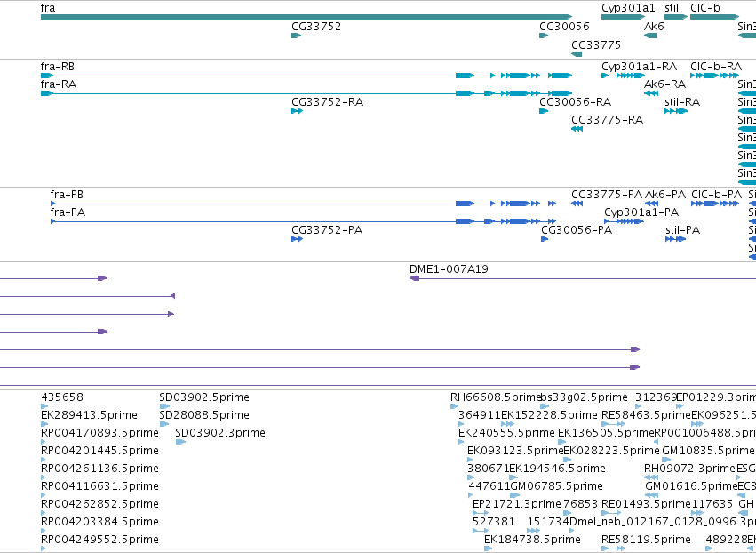Select EST EK184738.5prime
Image resolution: width=756 pixels, height=553 pixels.
(x=489, y=549)
